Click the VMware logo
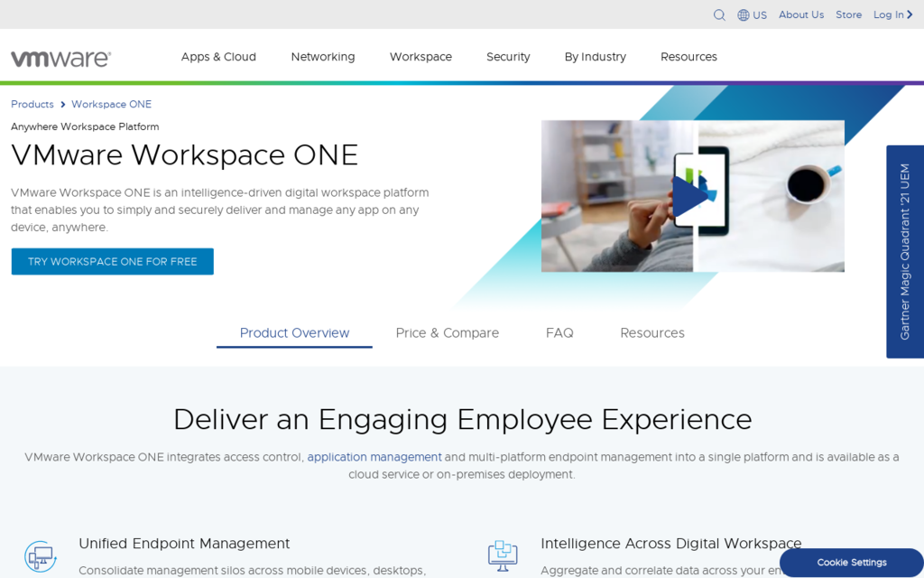 (61, 57)
